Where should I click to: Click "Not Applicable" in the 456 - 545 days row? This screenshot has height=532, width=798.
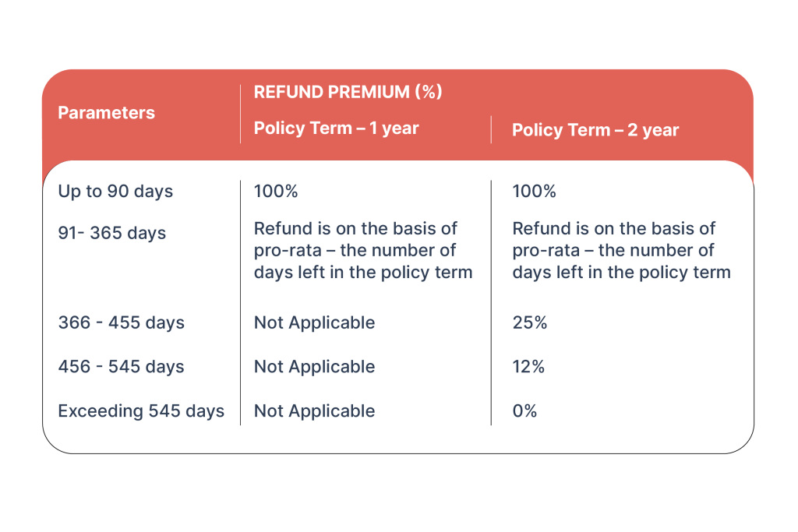tap(314, 367)
